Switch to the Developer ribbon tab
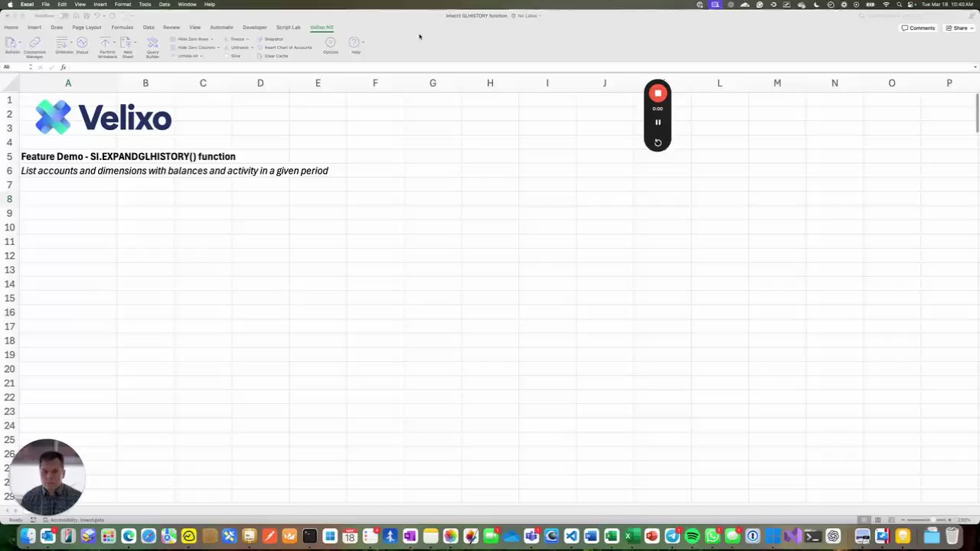This screenshot has height=551, width=980. [x=255, y=28]
